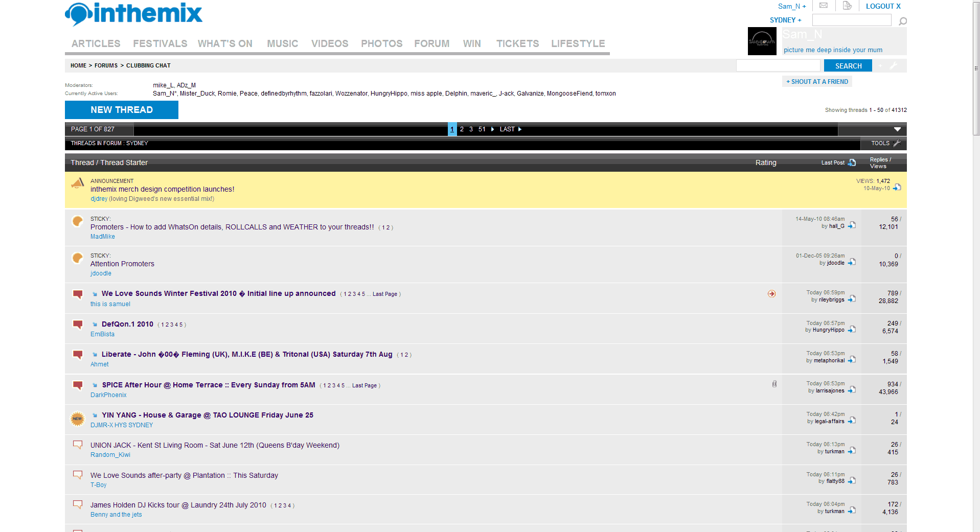Click NEW badge icon on YIN YANG row
The image size is (980, 532).
tap(77, 419)
